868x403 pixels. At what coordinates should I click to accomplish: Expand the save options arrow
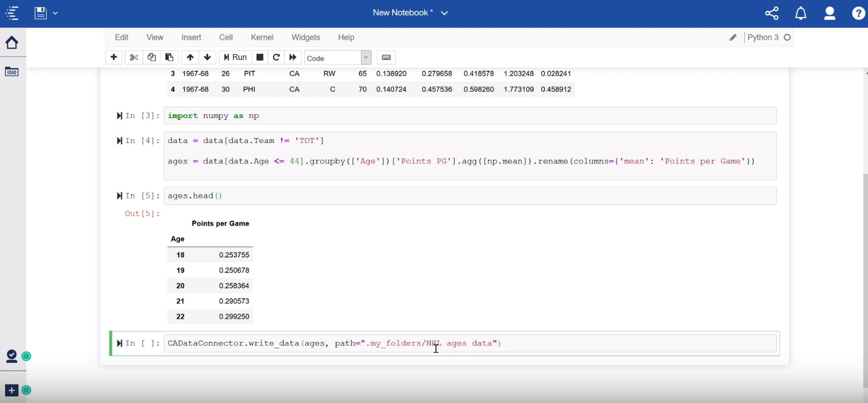[x=55, y=13]
